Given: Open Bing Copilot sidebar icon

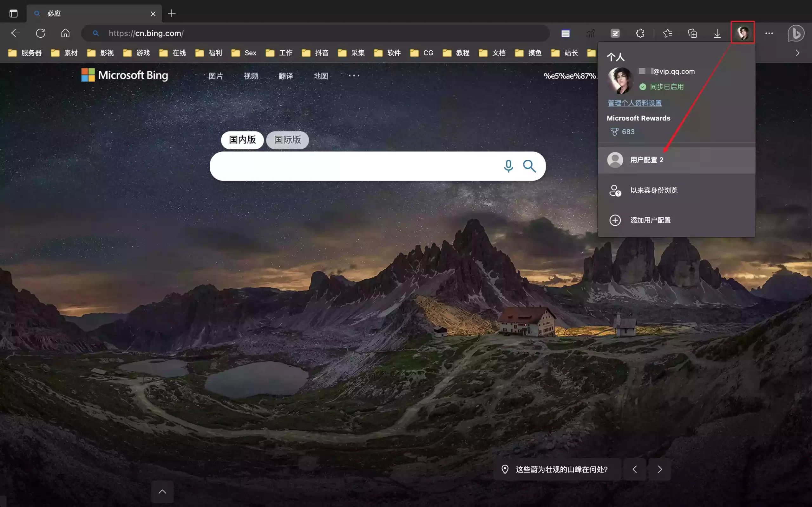Looking at the screenshot, I should click(796, 33).
